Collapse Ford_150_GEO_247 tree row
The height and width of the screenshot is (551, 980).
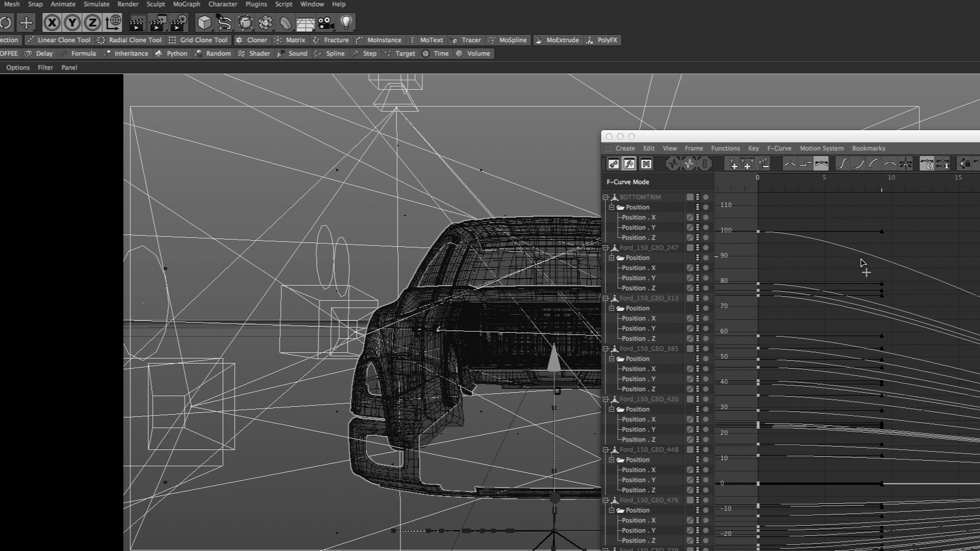pyautogui.click(x=605, y=247)
